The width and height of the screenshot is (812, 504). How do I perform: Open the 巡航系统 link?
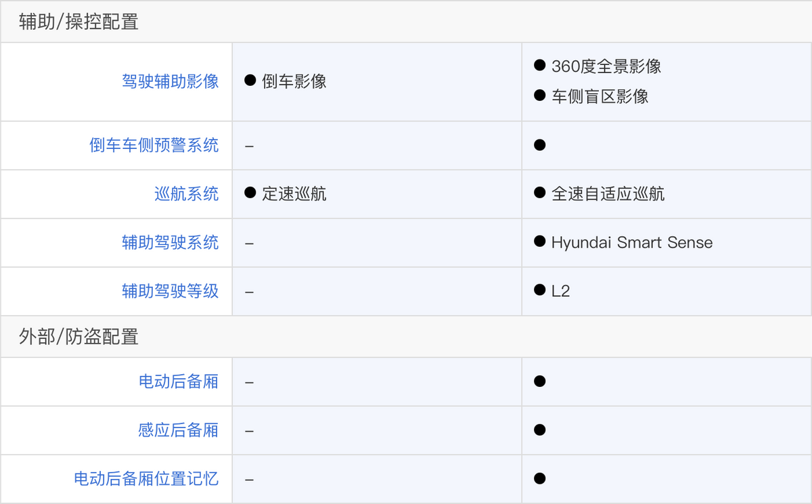coord(187,194)
